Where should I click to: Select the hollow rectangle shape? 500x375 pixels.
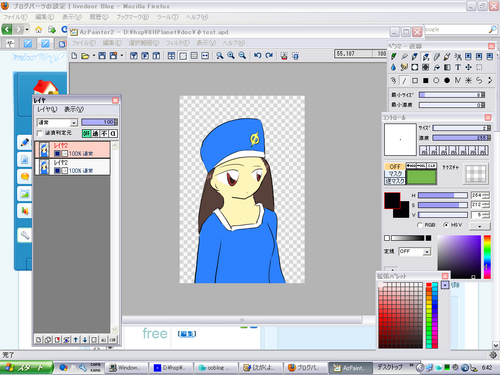pos(415,80)
